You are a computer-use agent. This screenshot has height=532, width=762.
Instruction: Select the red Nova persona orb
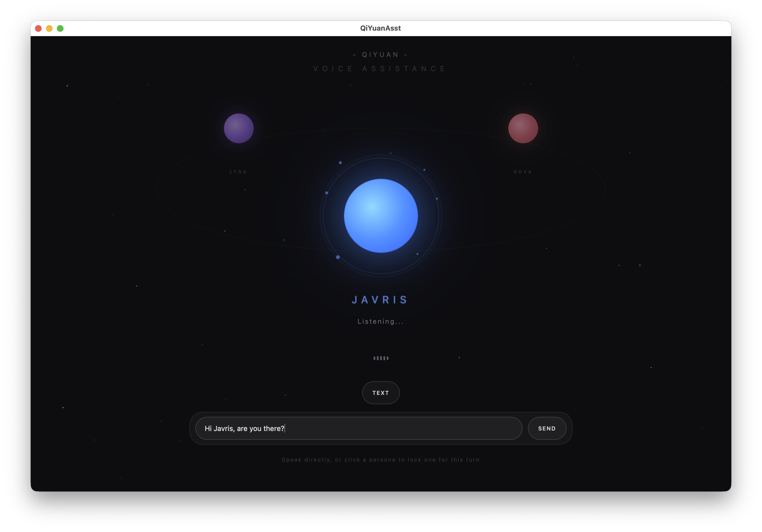(x=523, y=128)
